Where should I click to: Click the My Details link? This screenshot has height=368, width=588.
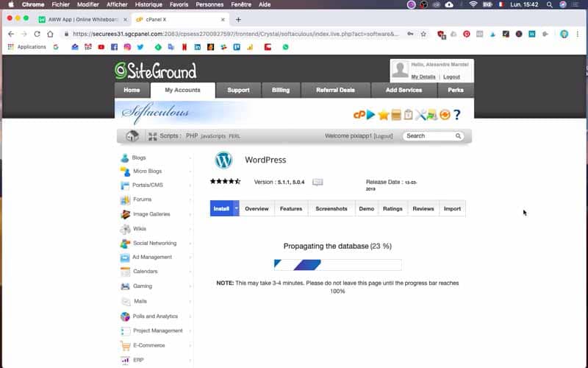(x=423, y=77)
